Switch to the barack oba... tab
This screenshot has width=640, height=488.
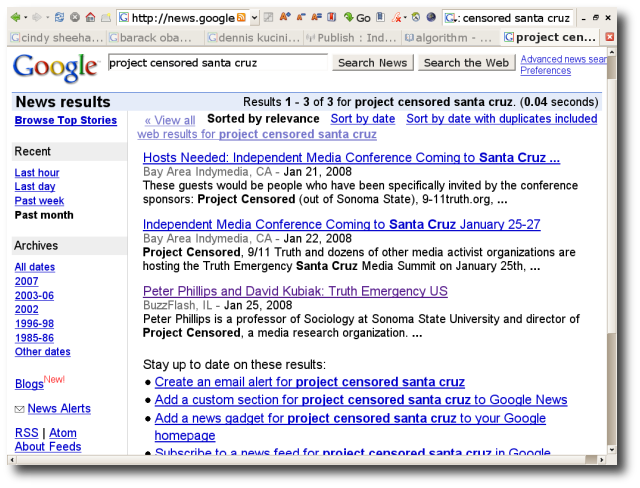click(x=155, y=38)
